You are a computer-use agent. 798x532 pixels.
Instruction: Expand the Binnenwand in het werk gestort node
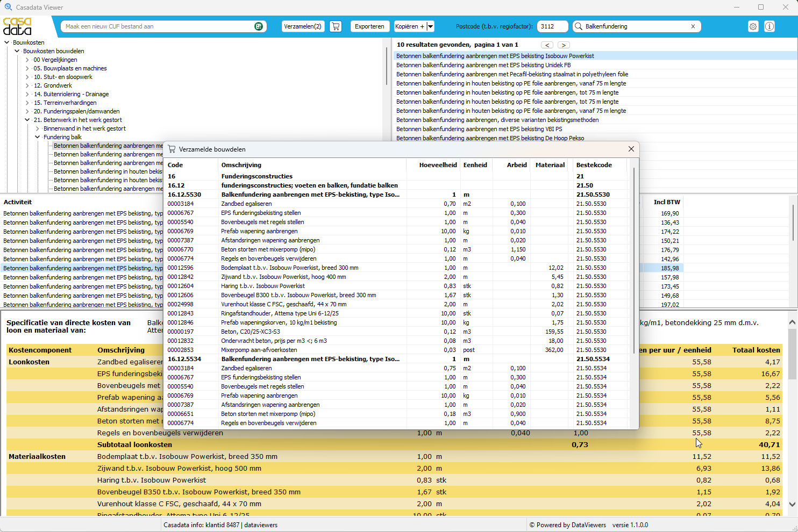click(37, 128)
